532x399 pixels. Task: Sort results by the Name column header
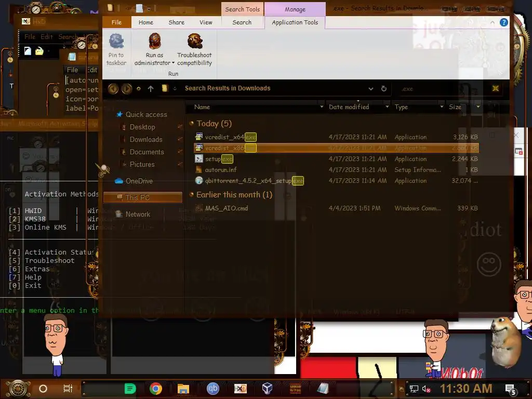coord(202,107)
